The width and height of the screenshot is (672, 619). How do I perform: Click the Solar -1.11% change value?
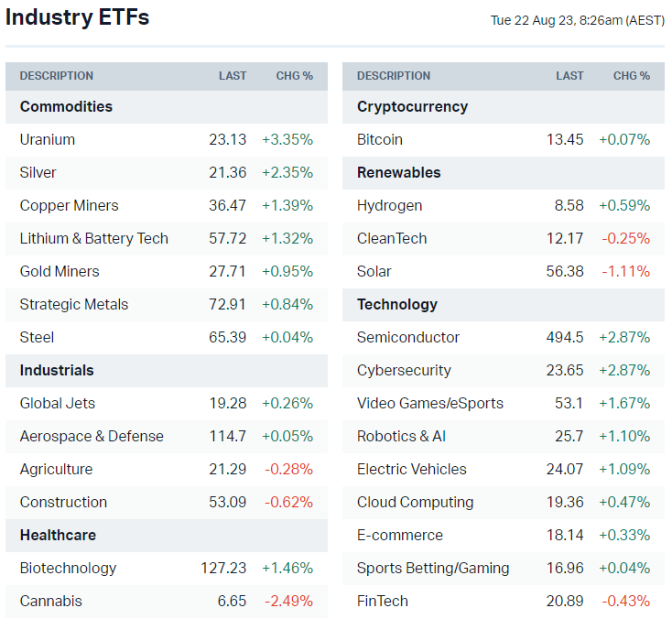[x=625, y=271]
